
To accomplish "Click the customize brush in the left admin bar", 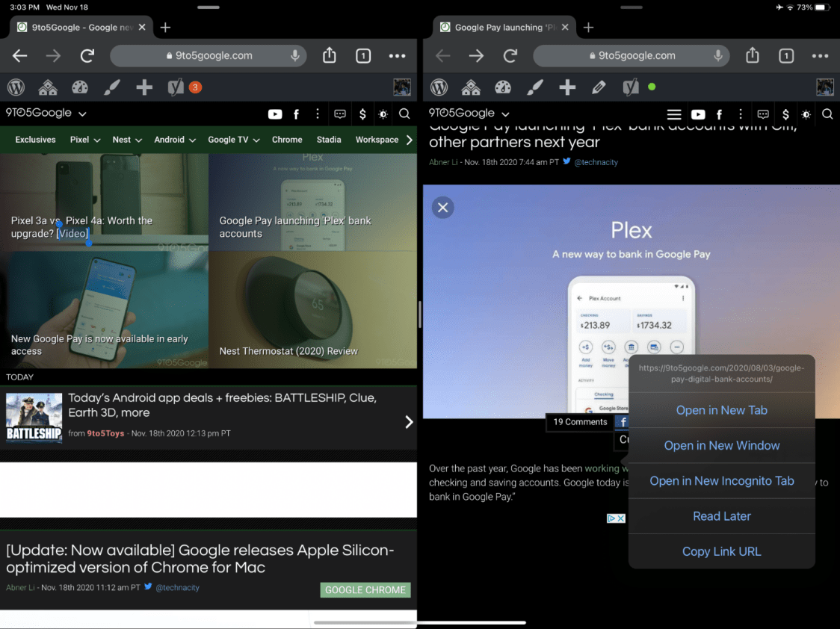I will tap(112, 87).
